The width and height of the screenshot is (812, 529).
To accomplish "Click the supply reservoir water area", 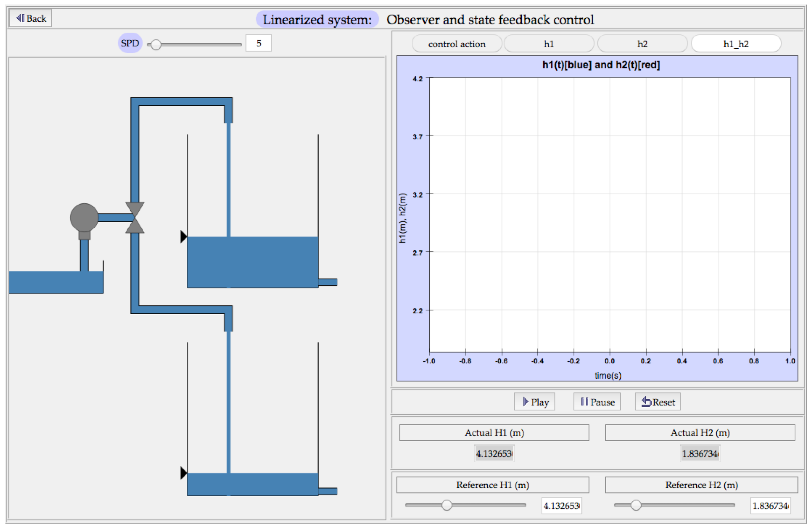I will (48, 282).
